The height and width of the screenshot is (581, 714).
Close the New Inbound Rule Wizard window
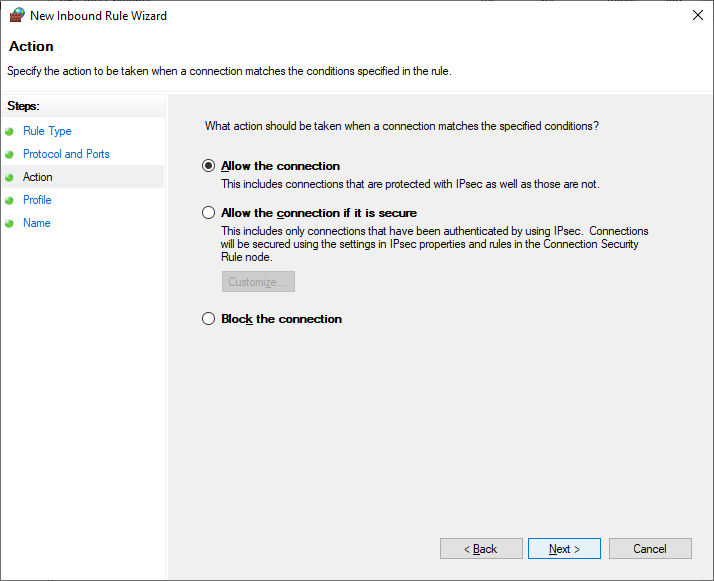[x=698, y=15]
